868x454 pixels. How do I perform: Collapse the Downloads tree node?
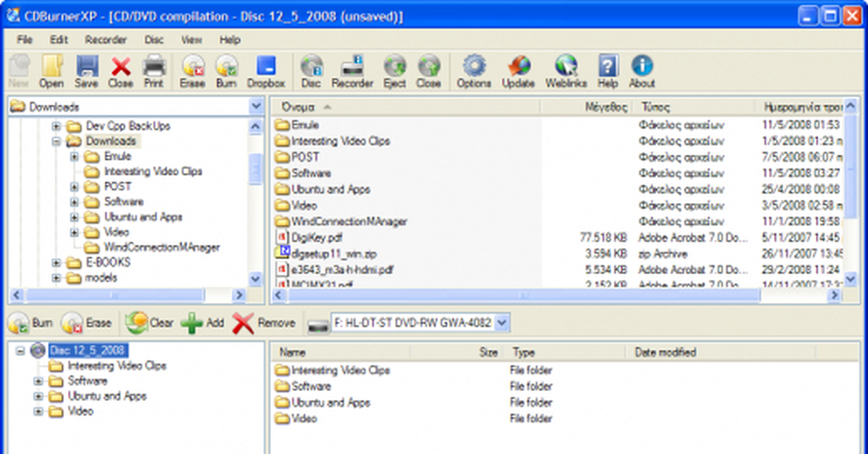pyautogui.click(x=56, y=141)
